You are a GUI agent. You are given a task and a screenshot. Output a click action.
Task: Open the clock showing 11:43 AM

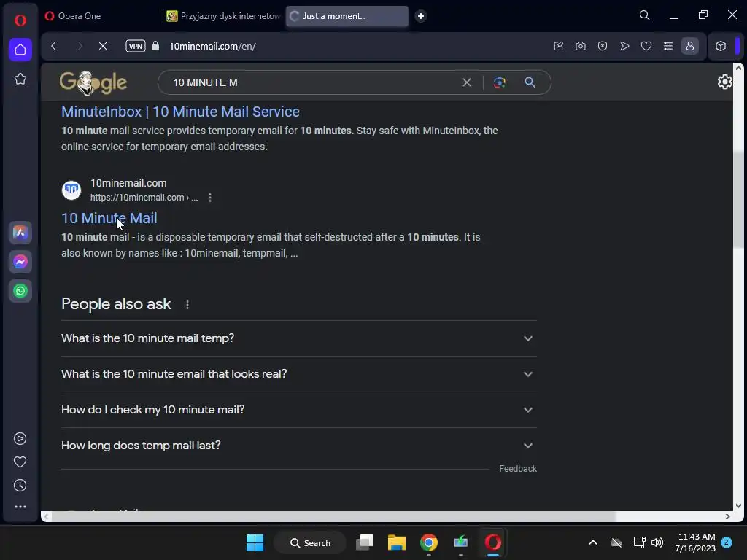click(x=695, y=542)
